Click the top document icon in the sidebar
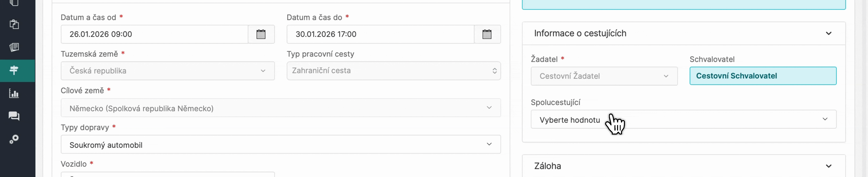 tap(14, 3)
